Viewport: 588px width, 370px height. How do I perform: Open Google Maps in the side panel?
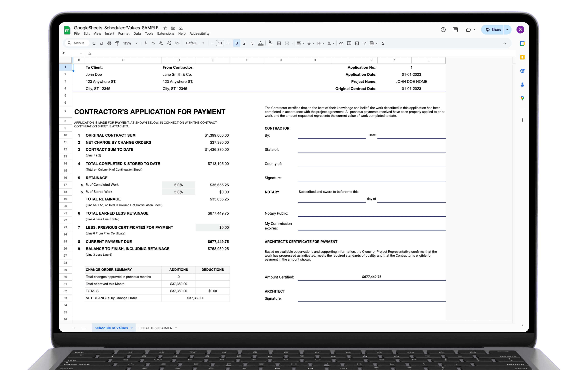(522, 98)
